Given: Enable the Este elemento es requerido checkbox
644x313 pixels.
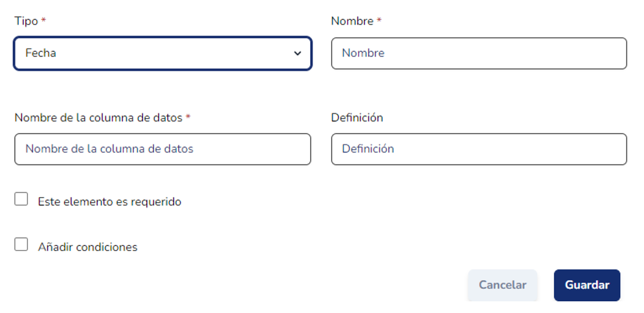Looking at the screenshot, I should coord(21,200).
